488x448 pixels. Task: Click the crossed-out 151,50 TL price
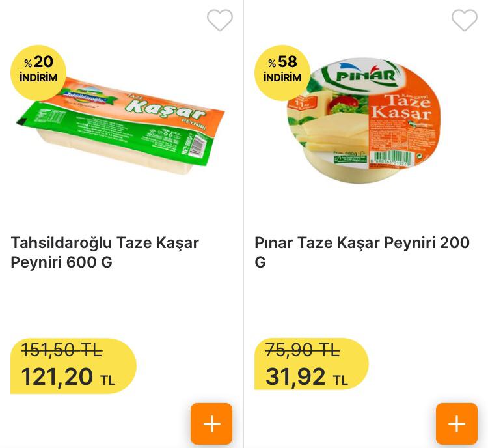point(61,350)
